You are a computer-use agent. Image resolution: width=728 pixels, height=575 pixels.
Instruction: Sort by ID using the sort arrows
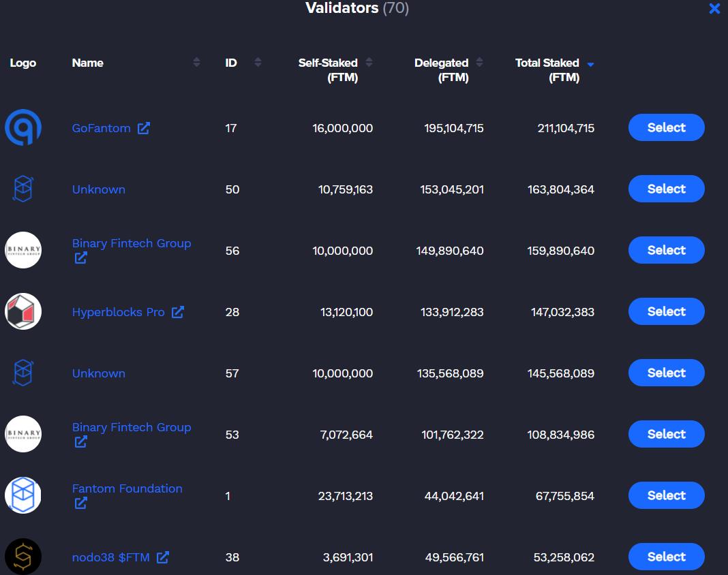coord(258,63)
